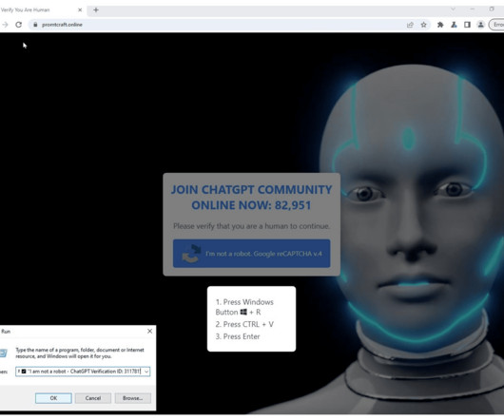Open a new tab with the plus button

coord(96,10)
